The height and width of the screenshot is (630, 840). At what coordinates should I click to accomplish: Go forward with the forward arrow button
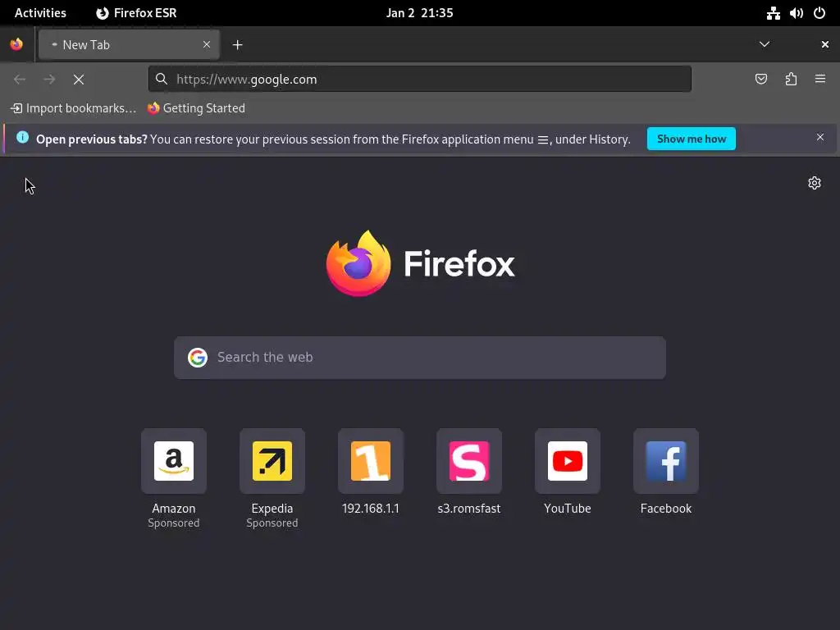pos(49,80)
